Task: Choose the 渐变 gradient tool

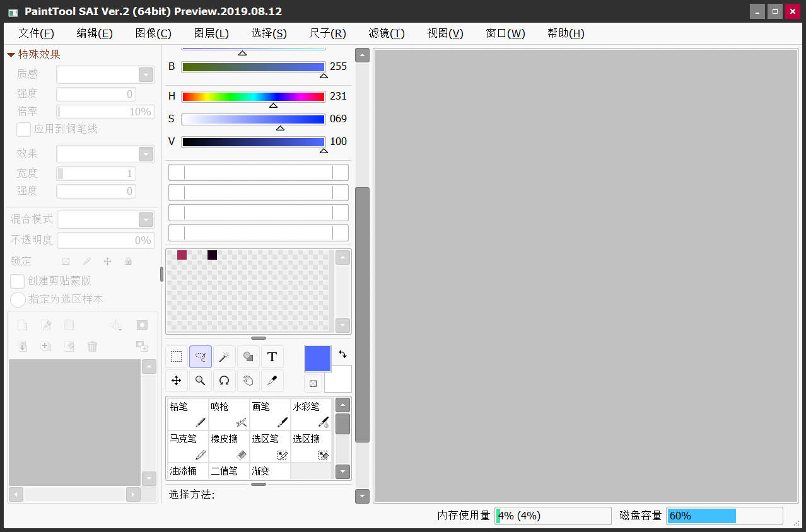Action: pyautogui.click(x=270, y=471)
